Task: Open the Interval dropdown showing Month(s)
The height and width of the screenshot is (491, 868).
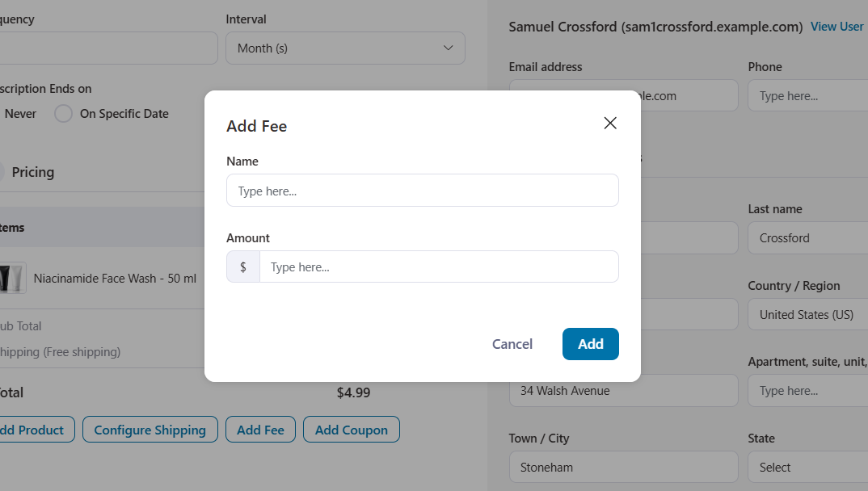Action: click(x=345, y=48)
